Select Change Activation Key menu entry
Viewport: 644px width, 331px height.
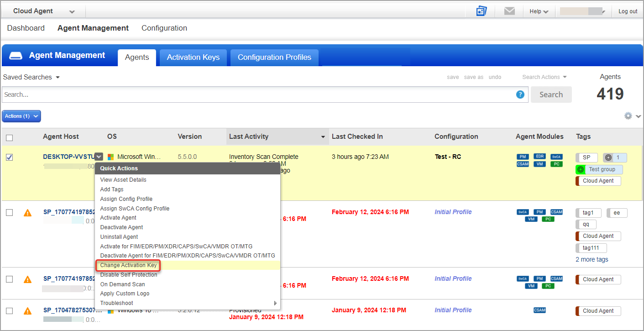point(128,265)
